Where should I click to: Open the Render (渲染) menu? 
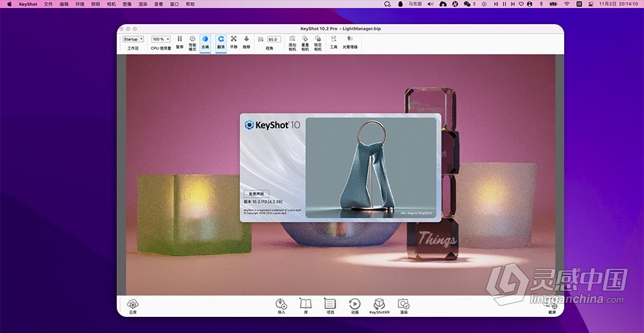142,4
